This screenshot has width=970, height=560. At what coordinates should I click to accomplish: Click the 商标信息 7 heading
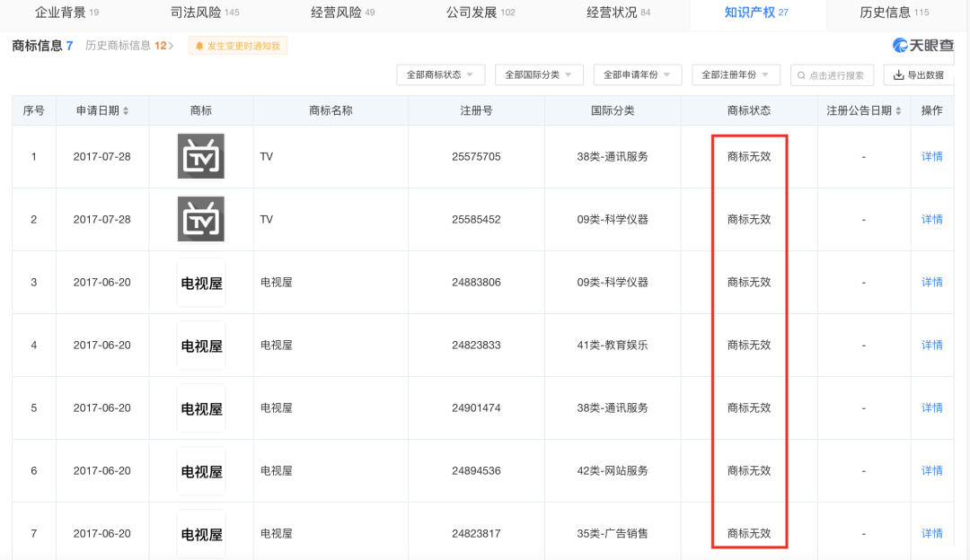pos(43,46)
